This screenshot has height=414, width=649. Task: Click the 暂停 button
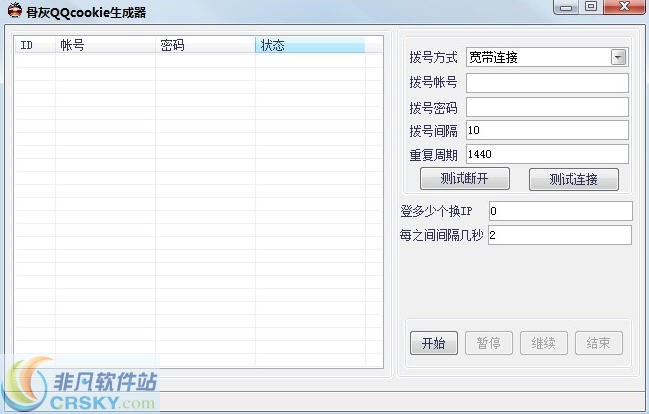pos(489,343)
